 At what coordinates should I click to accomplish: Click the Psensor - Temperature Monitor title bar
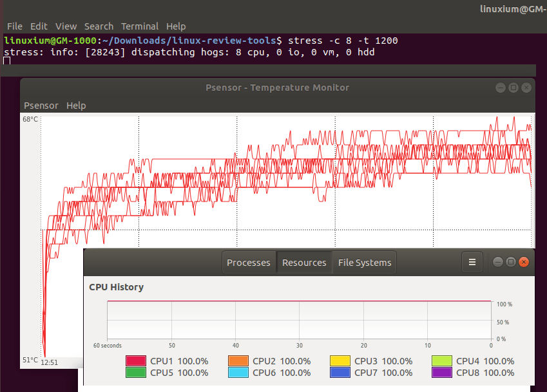tap(277, 88)
